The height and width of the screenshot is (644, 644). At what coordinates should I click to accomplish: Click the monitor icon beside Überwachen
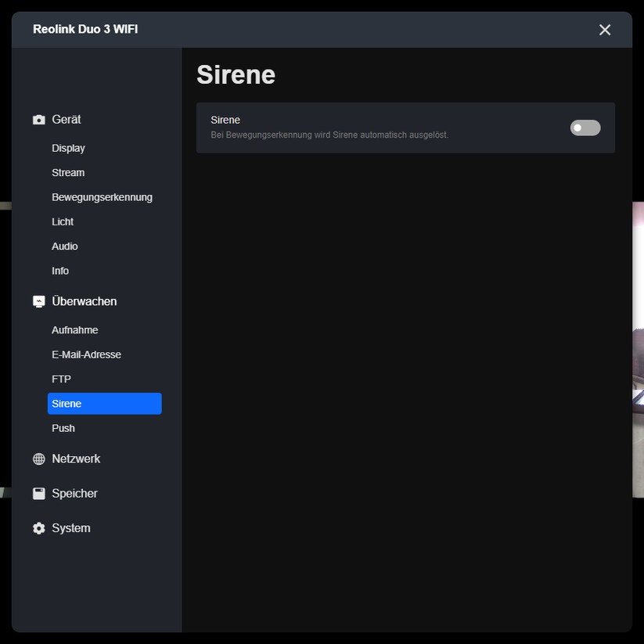click(39, 301)
